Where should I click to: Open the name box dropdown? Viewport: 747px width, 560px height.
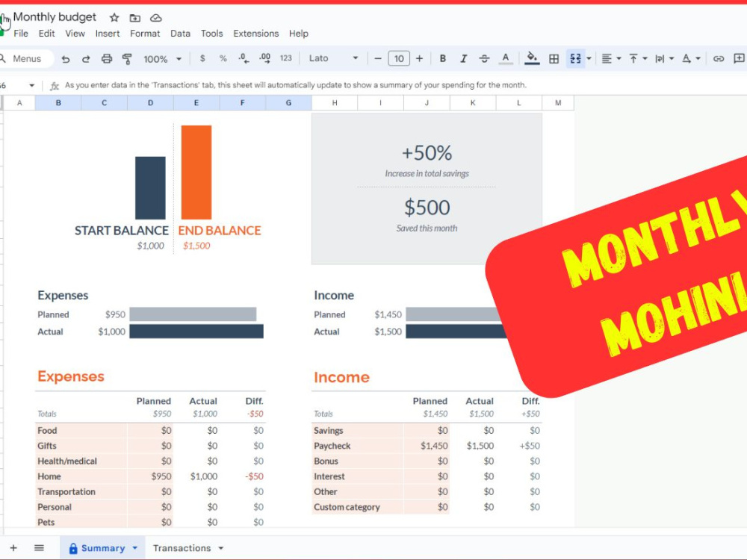tap(32, 86)
